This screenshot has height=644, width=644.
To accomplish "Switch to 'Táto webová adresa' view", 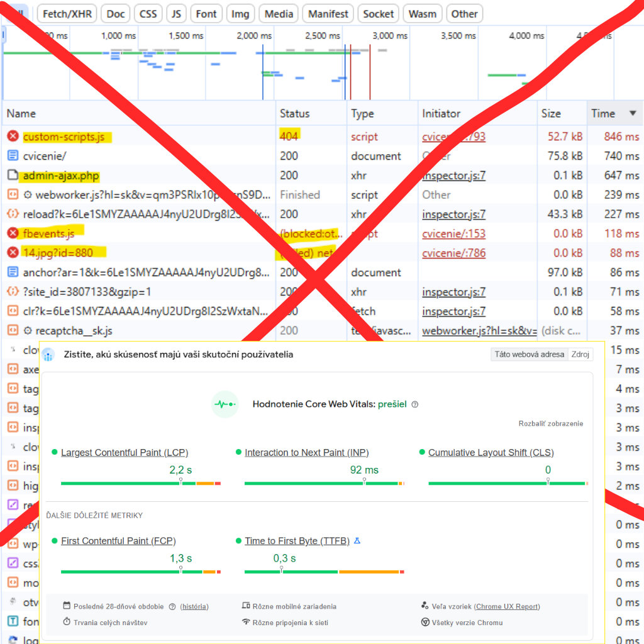I will [x=529, y=354].
